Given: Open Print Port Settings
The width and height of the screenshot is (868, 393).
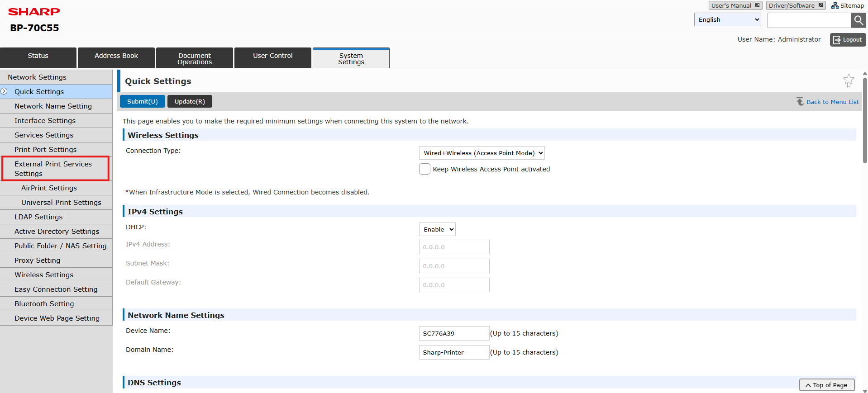Looking at the screenshot, I should tap(56, 149).
